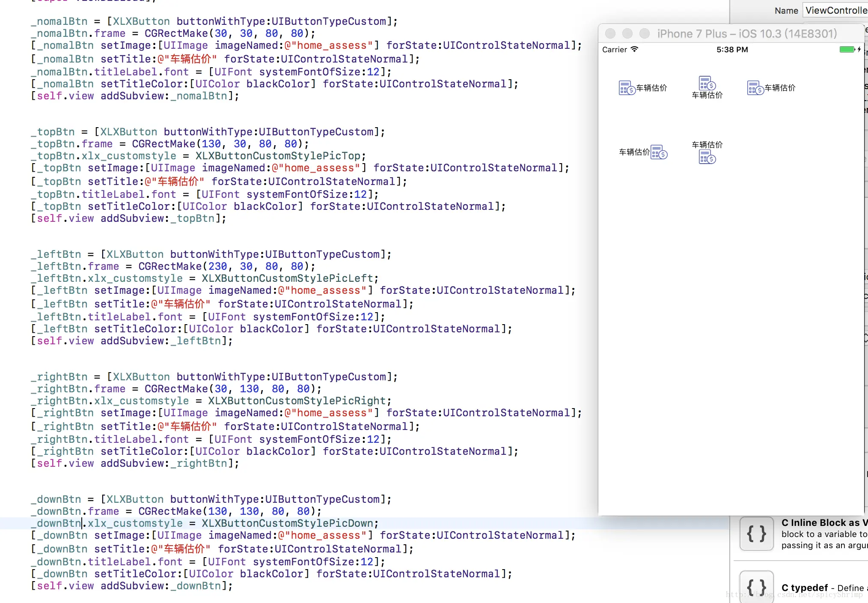The height and width of the screenshot is (603, 868).
Task: Click the Wi-Fi icon beside Carrier
Action: tap(634, 49)
